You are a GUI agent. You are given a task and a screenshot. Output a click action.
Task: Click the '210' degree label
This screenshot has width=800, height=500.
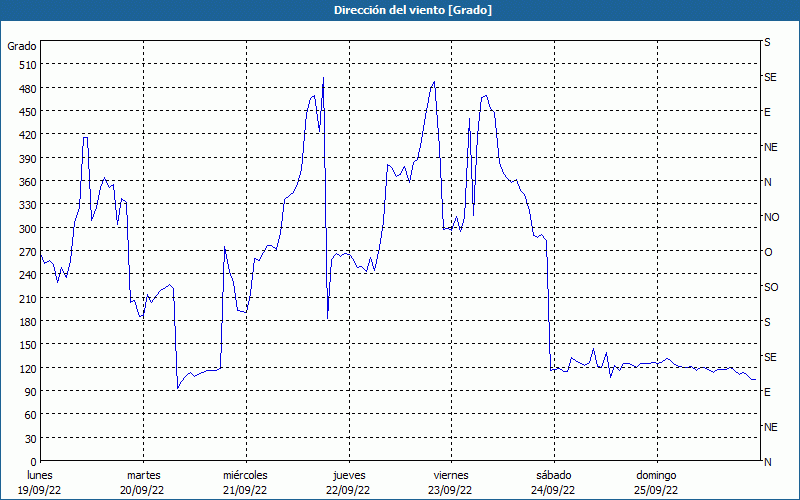28,298
